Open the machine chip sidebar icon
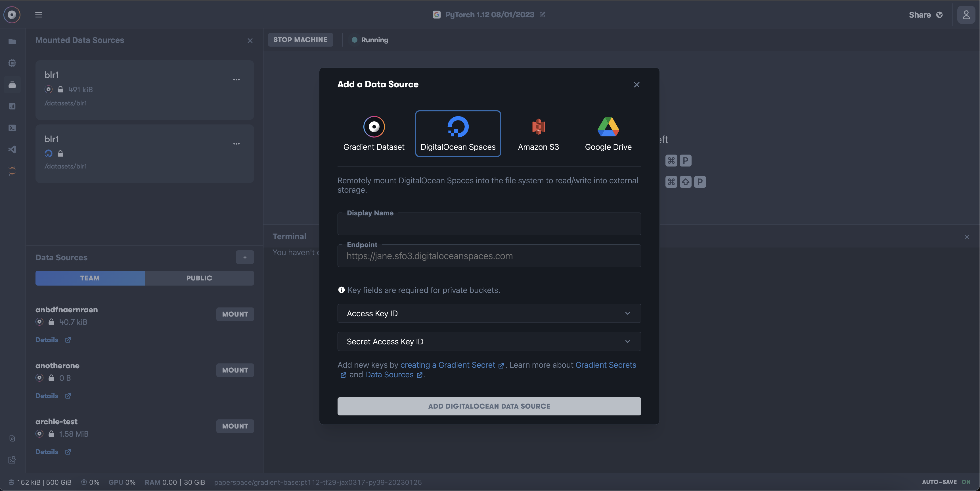Image resolution: width=980 pixels, height=491 pixels. [12, 63]
